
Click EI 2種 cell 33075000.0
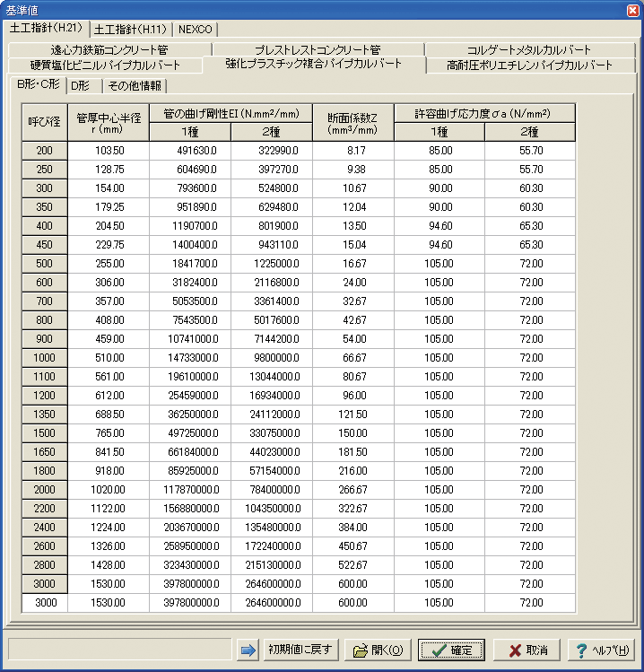(x=272, y=433)
